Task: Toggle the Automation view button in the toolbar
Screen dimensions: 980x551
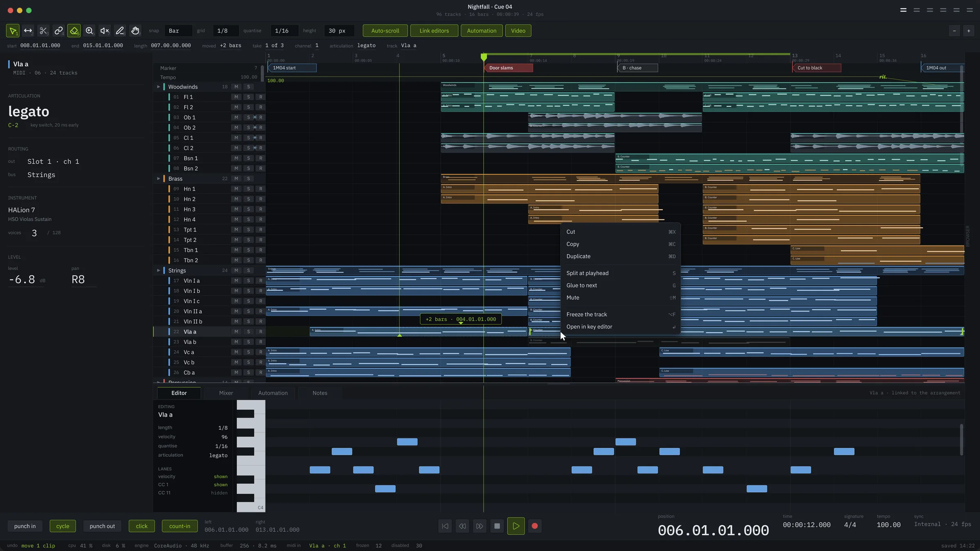Action: coord(482,31)
